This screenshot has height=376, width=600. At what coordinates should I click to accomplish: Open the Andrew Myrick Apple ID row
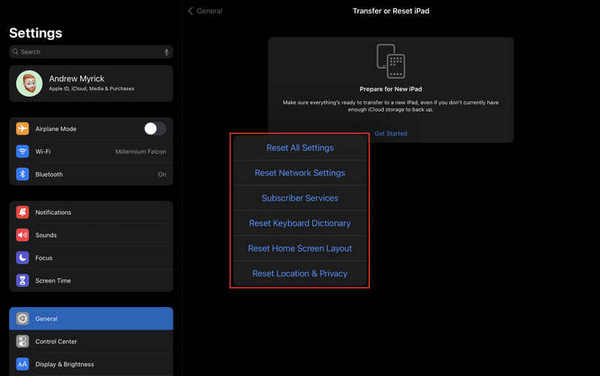tap(91, 83)
